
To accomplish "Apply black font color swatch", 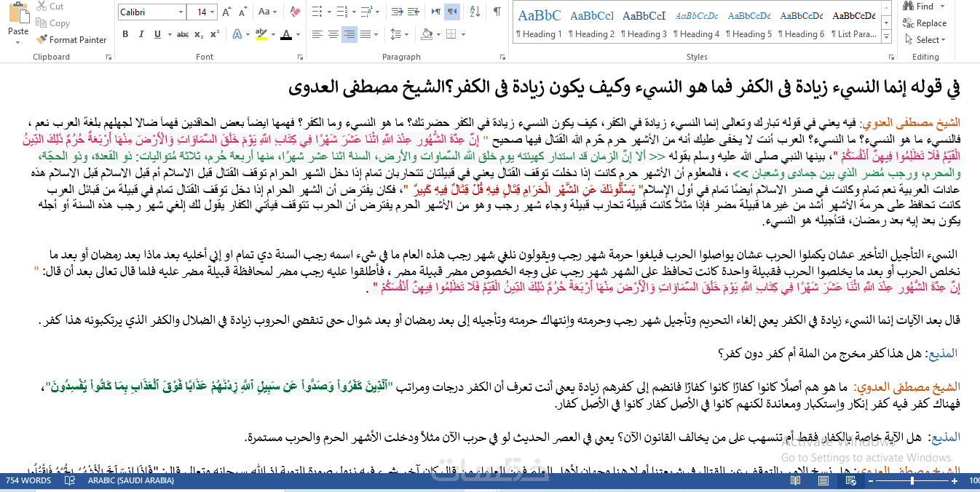I will [x=286, y=34].
